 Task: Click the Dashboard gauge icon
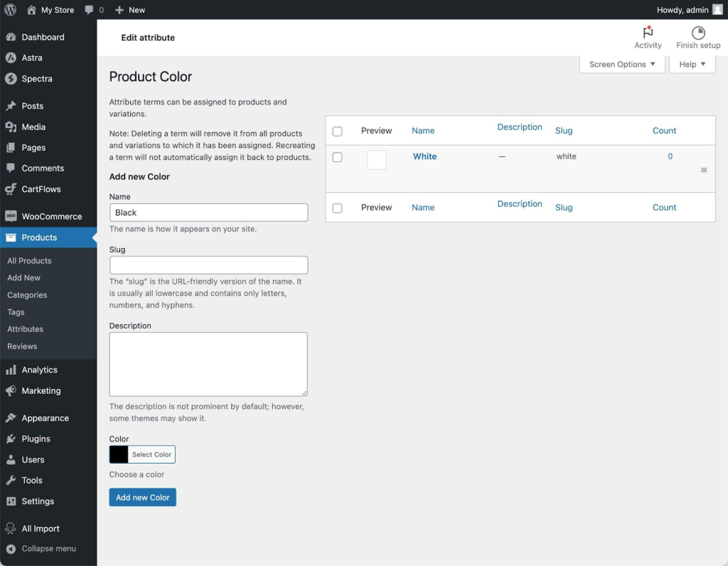tap(11, 37)
